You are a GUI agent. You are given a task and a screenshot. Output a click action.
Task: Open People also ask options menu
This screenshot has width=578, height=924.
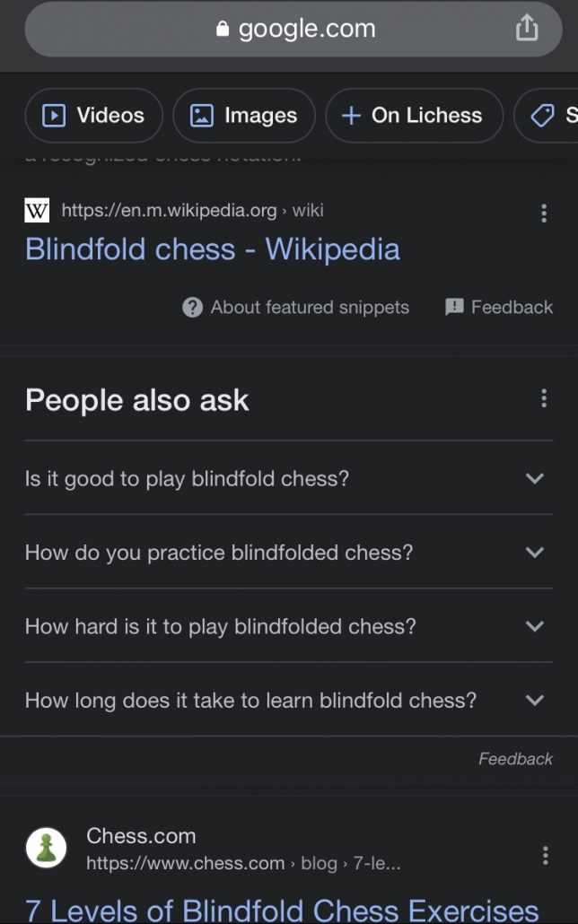pos(544,399)
